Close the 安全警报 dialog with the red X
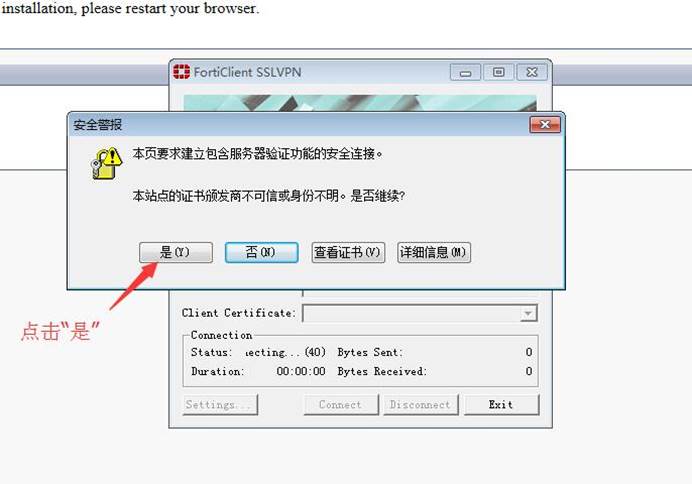The height and width of the screenshot is (484, 692). point(545,125)
